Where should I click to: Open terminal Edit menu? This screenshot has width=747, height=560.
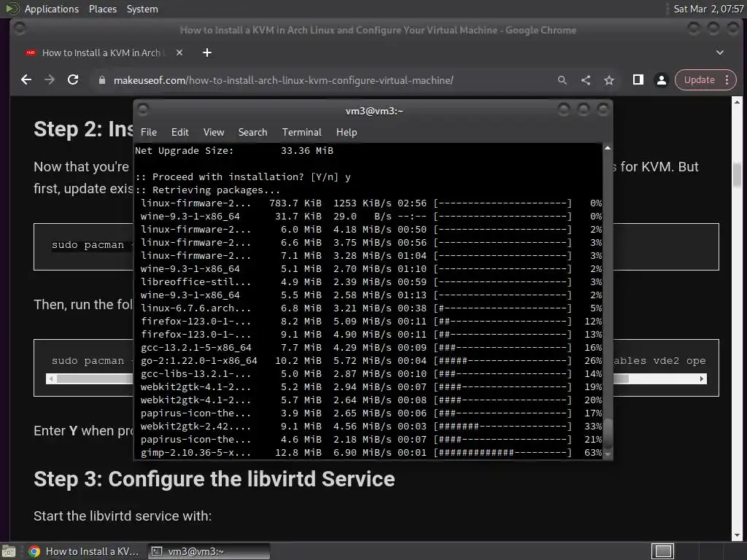pos(179,132)
